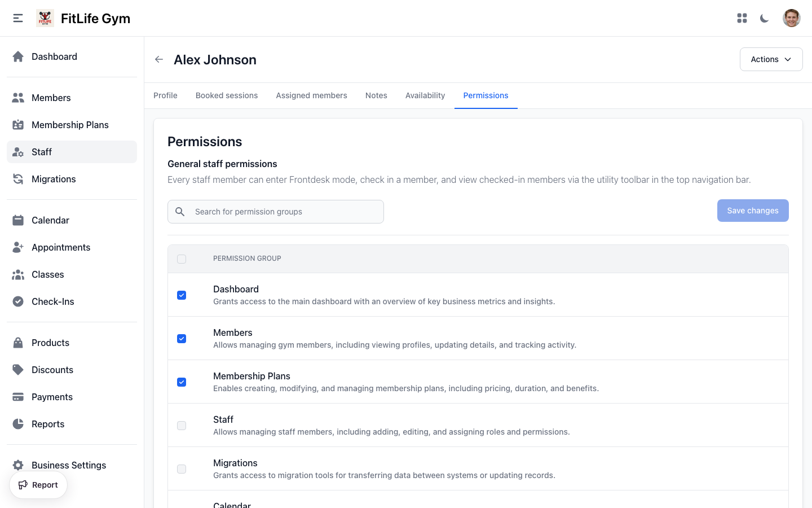This screenshot has width=812, height=508.
Task: Open Appointments from the sidebar
Action: click(x=17, y=247)
